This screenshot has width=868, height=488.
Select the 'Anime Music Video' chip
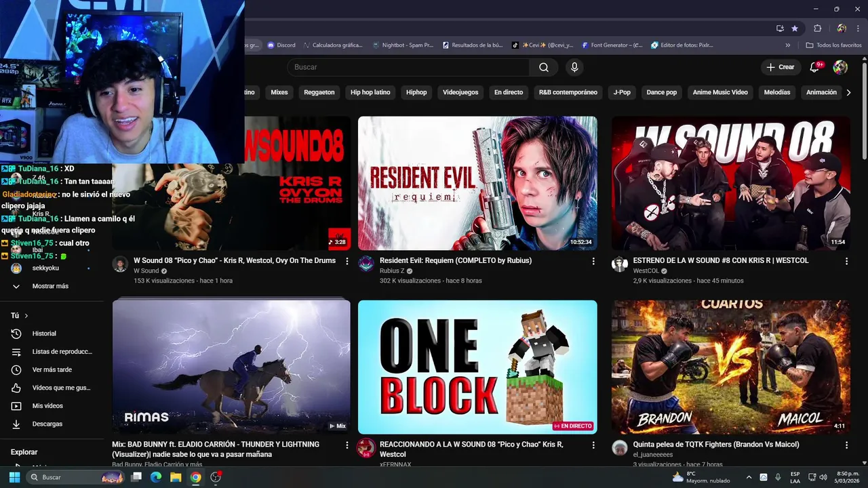(720, 92)
